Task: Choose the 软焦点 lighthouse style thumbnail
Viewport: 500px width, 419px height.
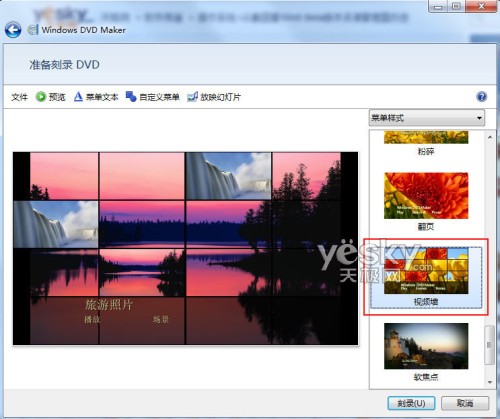Action: (x=426, y=346)
